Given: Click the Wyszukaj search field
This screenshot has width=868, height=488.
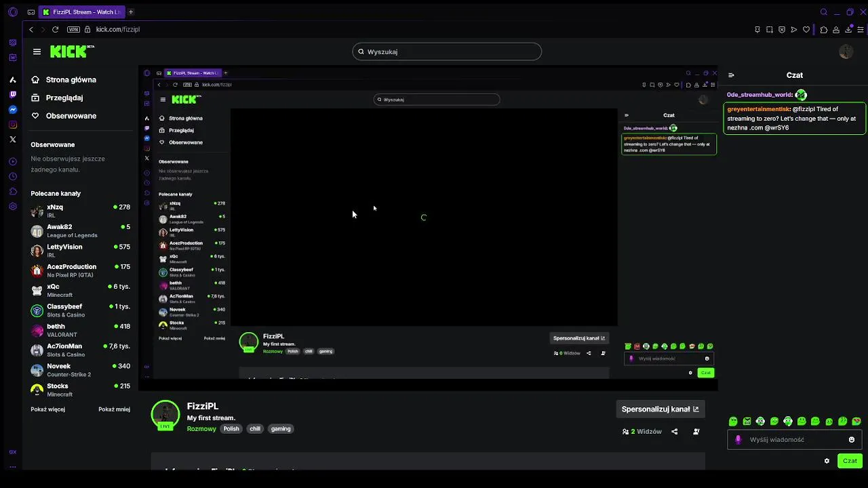Looking at the screenshot, I should point(447,52).
